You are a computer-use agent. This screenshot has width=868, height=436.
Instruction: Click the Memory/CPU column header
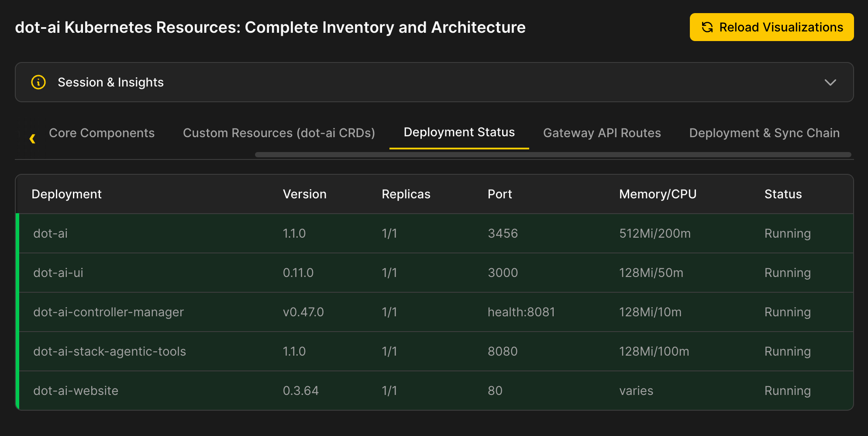(658, 194)
